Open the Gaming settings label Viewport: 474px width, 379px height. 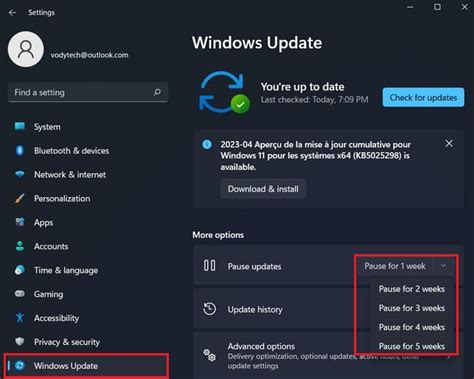pos(48,294)
